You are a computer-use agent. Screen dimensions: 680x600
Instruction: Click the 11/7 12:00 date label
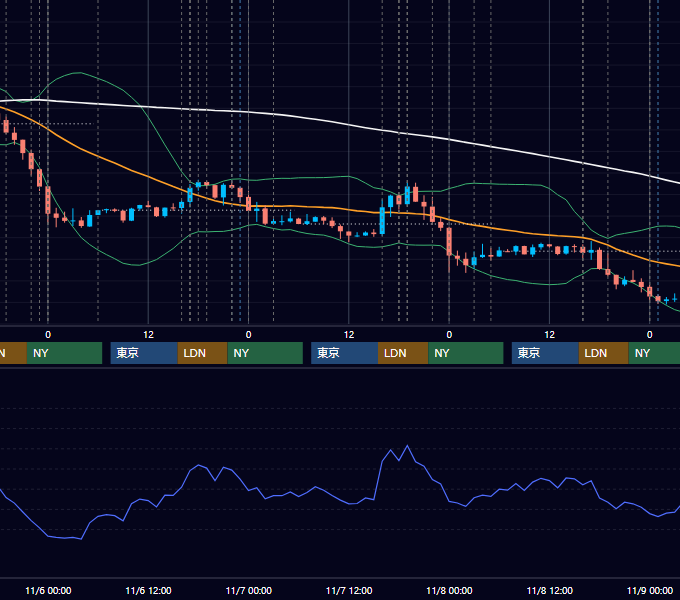[x=349, y=590]
